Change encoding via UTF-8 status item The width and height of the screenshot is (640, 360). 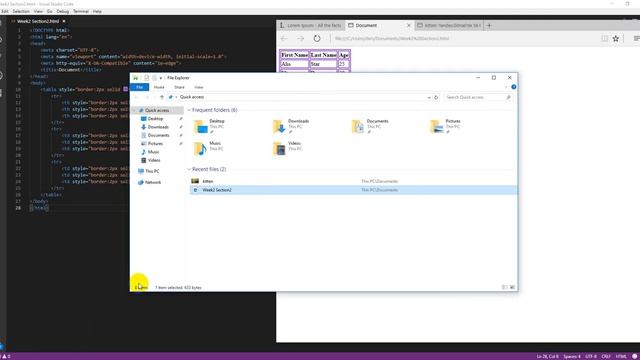click(591, 356)
